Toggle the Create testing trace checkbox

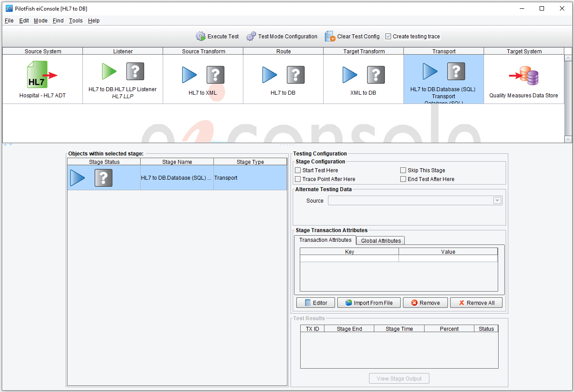click(388, 37)
